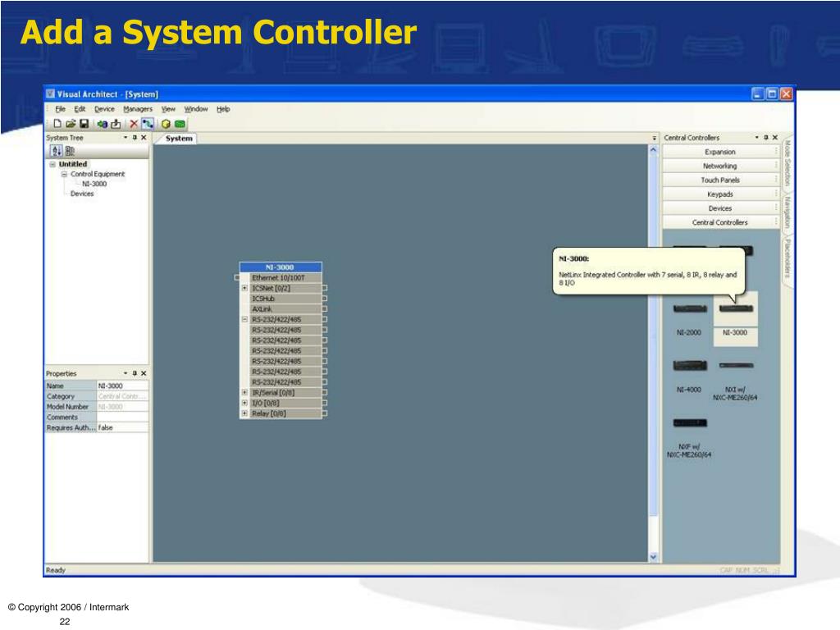Open the Properties panel dropdown arrow
The width and height of the screenshot is (840, 630).
pos(126,373)
